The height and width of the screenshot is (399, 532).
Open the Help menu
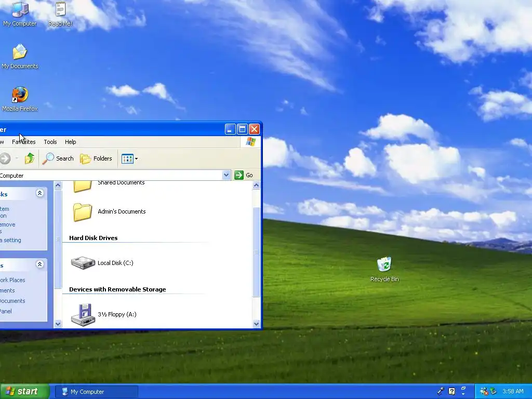pos(70,142)
